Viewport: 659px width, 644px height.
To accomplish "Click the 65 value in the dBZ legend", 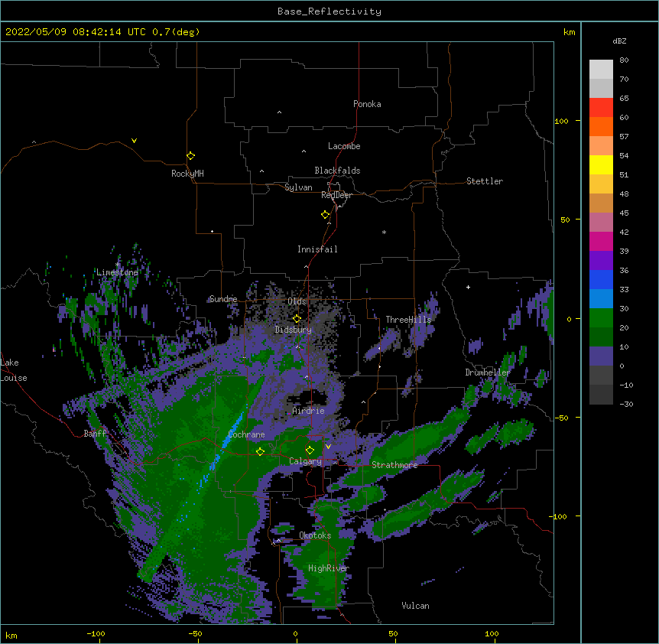I will click(x=624, y=99).
